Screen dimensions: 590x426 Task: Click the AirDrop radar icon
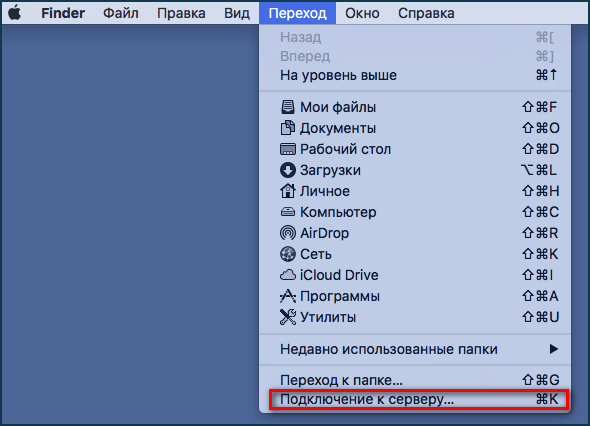pyautogui.click(x=288, y=233)
